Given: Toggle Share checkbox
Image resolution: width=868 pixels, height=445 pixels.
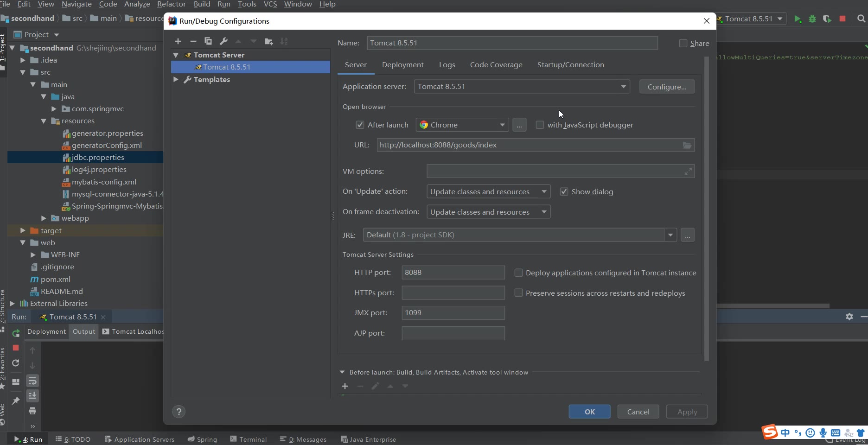Looking at the screenshot, I should click(683, 43).
